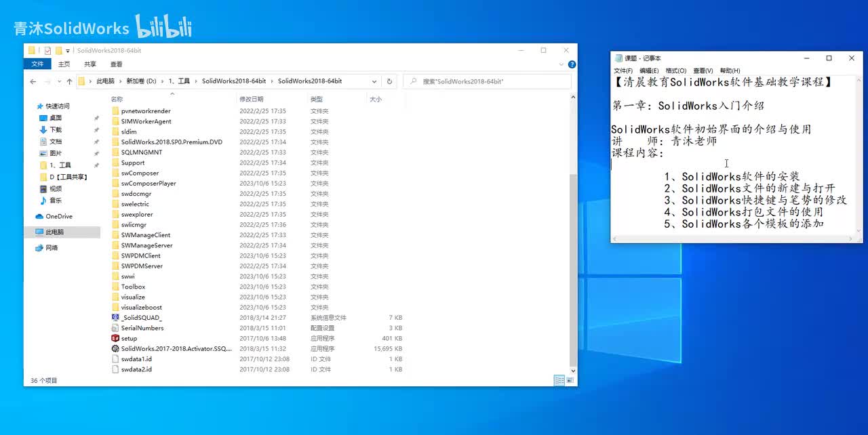Screen dimensions: 868x435
Task: Open the 格式(O) menu in Notepad
Action: pos(676,70)
